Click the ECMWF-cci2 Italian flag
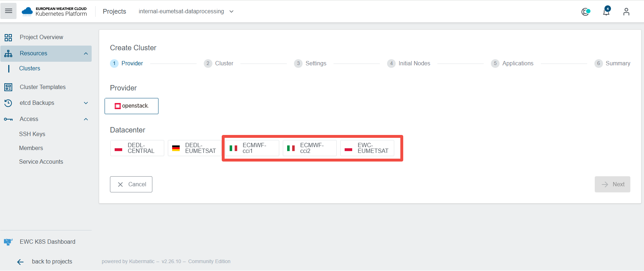 (291, 148)
